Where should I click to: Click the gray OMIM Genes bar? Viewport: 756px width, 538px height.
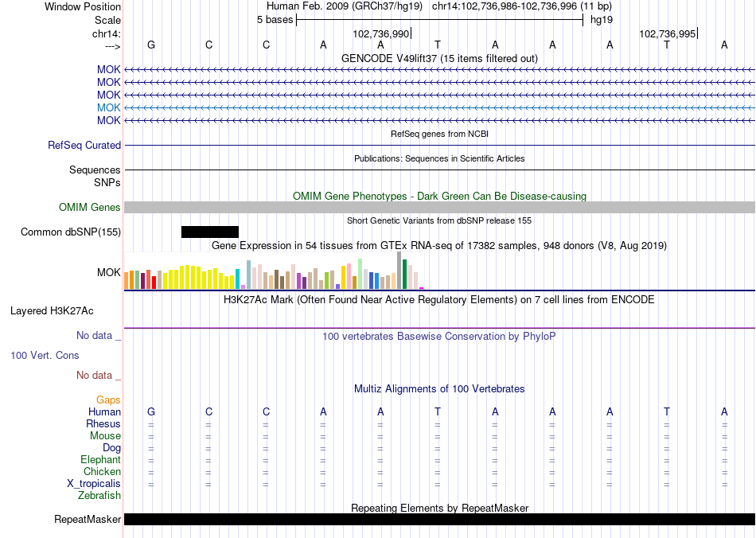click(440, 207)
